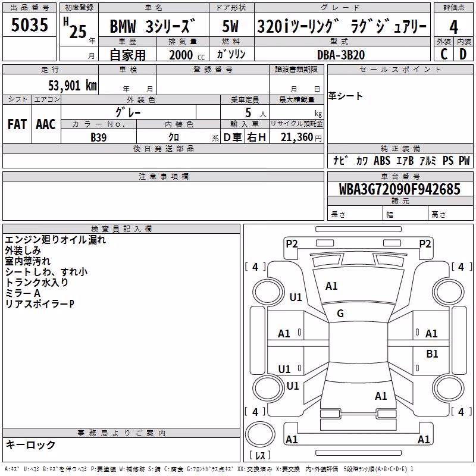Click the ABS equipment entry
476x476 pixels.
382,160
